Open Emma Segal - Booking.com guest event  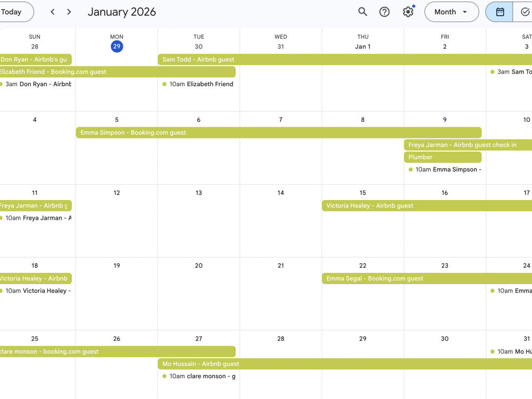coord(427,279)
